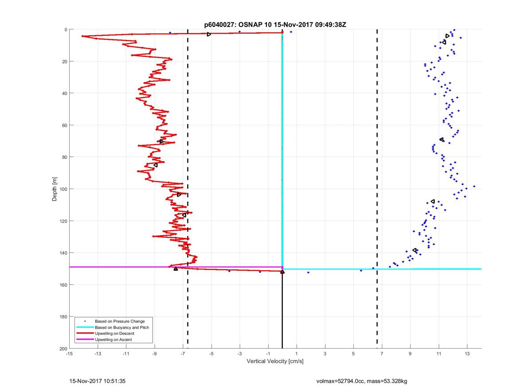This screenshot has width=532, height=392.
Task: Click x-axis tick label "3"
Action: point(325,354)
